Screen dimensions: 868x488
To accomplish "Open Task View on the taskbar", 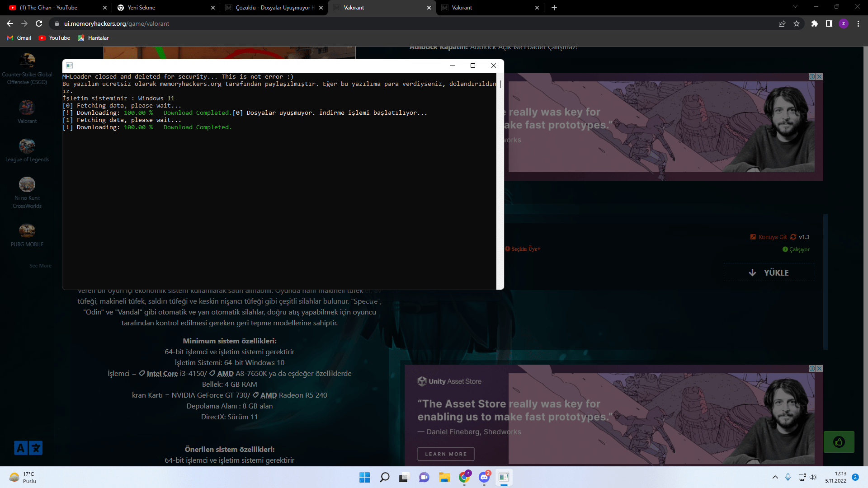I will click(404, 477).
